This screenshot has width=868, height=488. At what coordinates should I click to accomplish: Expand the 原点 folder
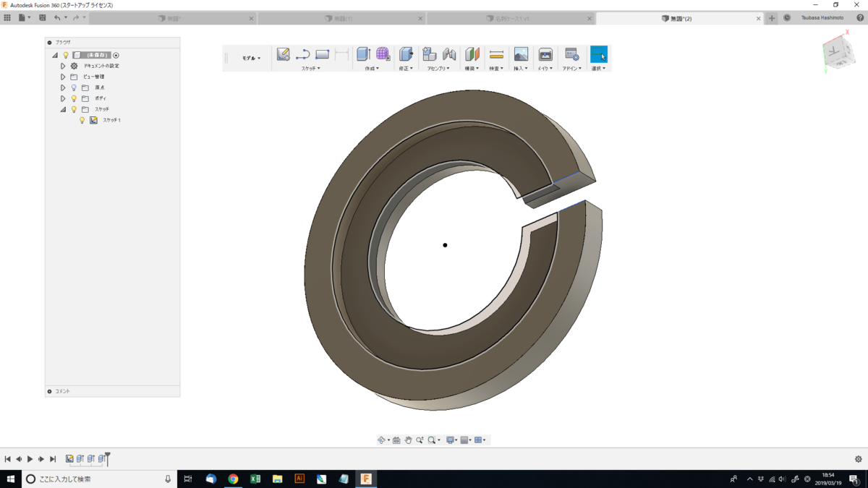tap(63, 87)
